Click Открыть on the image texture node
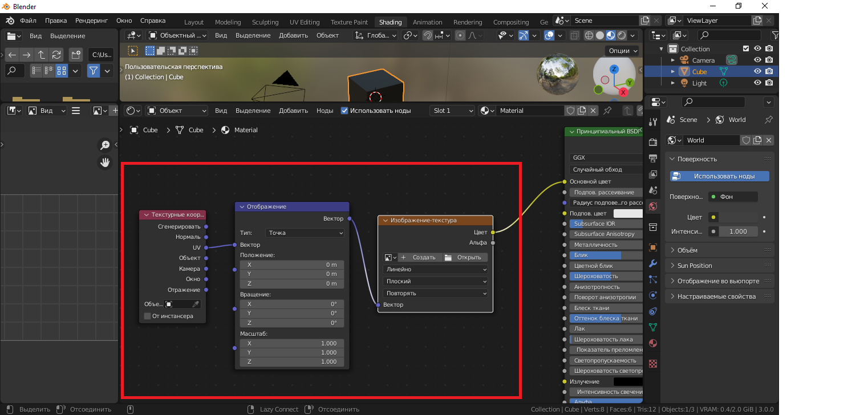The width and height of the screenshot is (868, 415). click(x=465, y=257)
